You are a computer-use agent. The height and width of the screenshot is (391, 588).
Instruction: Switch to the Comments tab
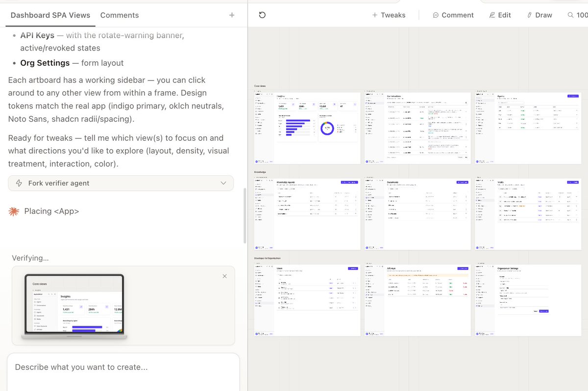119,15
